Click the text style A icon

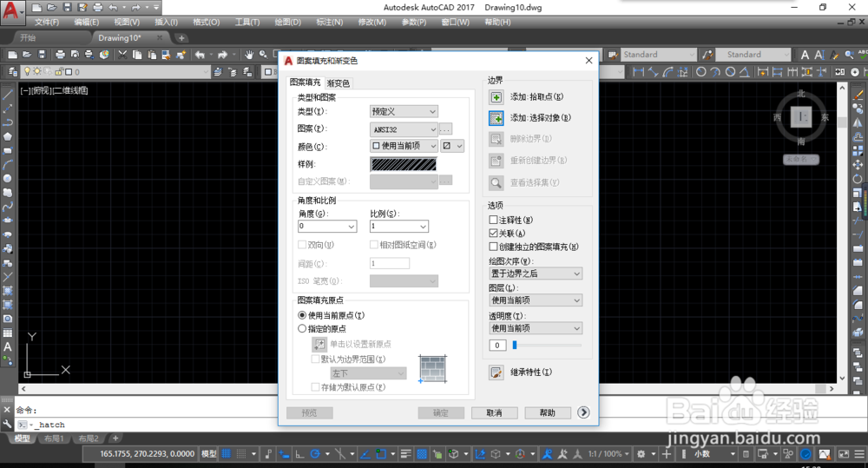(805, 55)
